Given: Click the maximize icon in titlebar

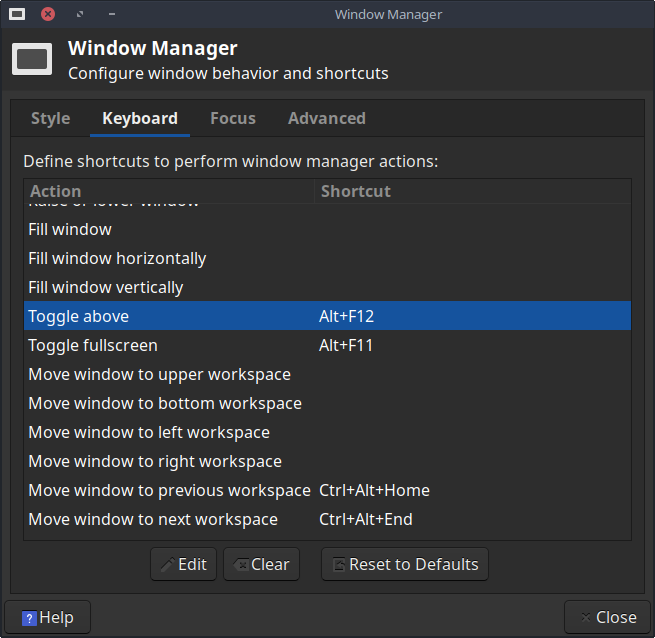Looking at the screenshot, I should [x=80, y=14].
